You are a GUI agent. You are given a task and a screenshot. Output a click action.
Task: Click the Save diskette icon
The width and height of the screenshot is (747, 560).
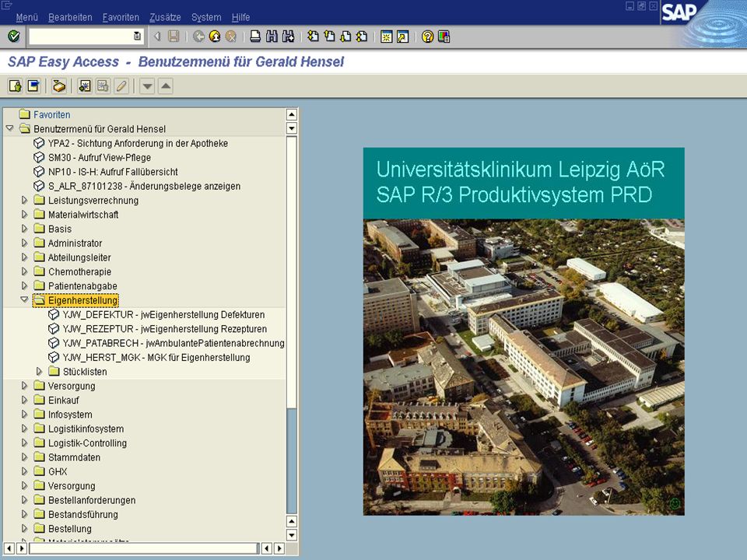pos(174,37)
